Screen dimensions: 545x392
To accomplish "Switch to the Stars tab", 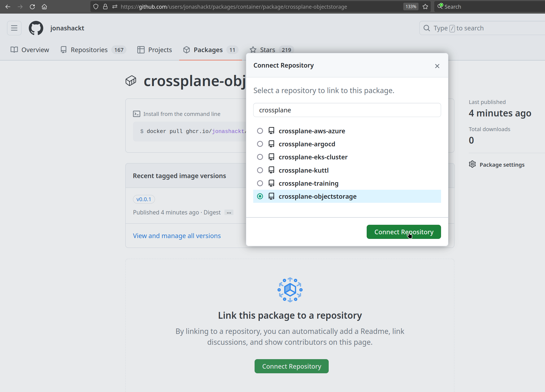I will [272, 50].
